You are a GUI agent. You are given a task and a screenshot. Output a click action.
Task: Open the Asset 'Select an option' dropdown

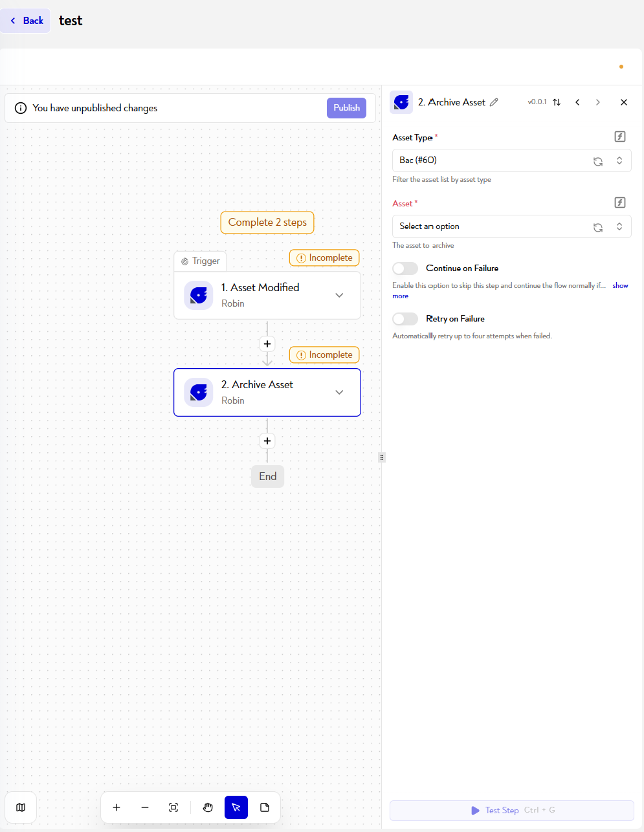pos(511,226)
